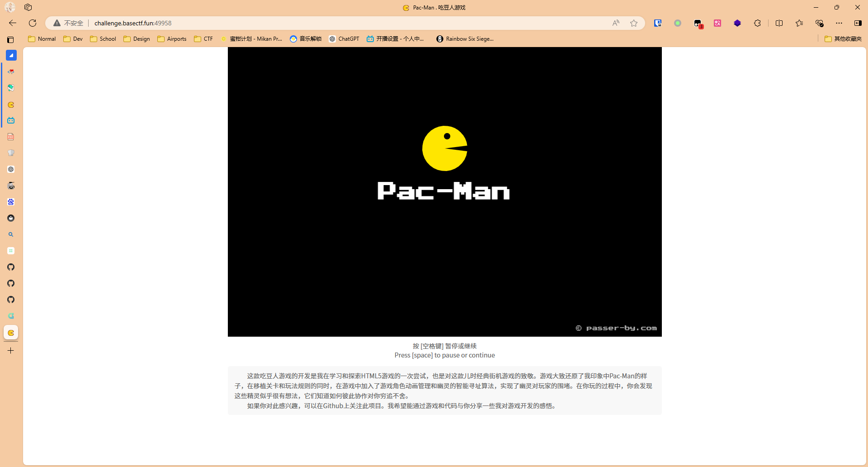Click the address bar URL
This screenshot has height=467, width=868.
pos(133,23)
